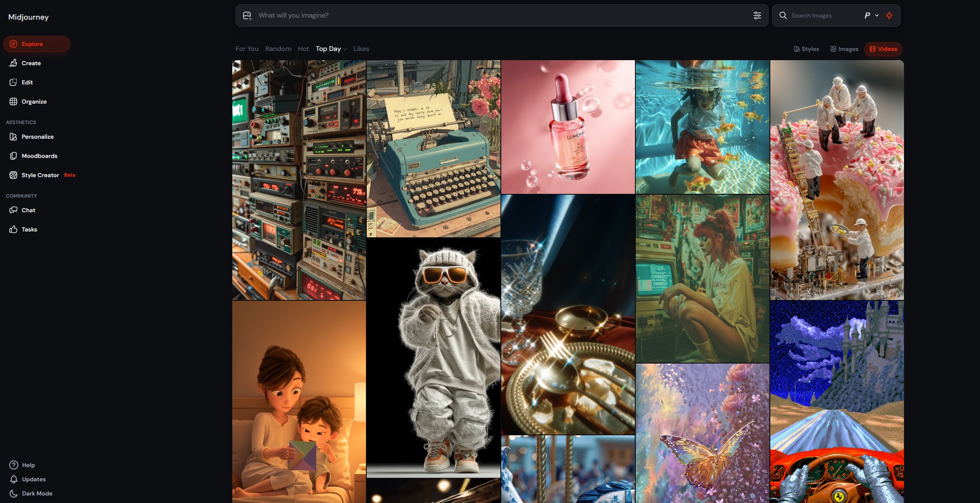Switch the view filter to Styles

point(806,49)
